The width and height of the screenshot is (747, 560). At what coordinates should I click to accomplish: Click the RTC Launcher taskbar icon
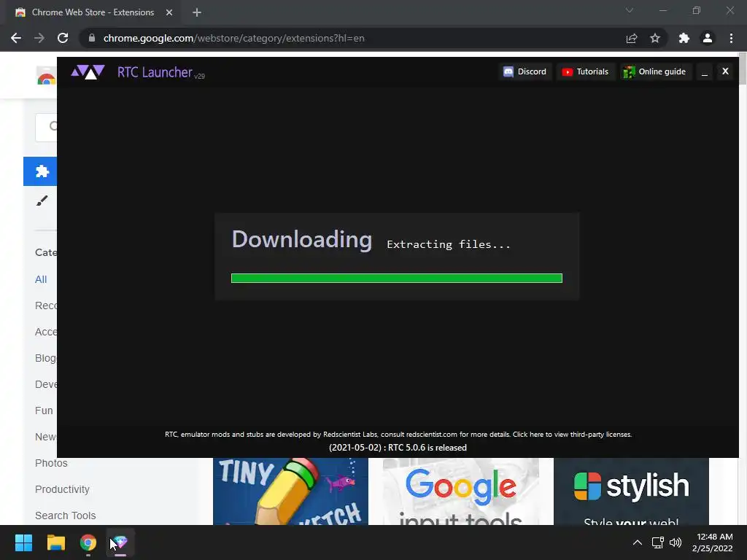coord(120,542)
